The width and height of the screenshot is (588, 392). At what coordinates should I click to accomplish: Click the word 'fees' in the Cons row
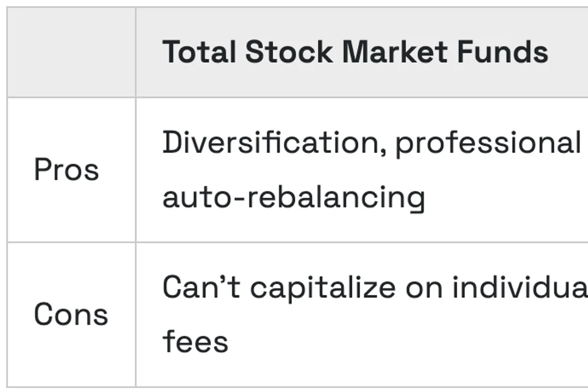tap(195, 342)
